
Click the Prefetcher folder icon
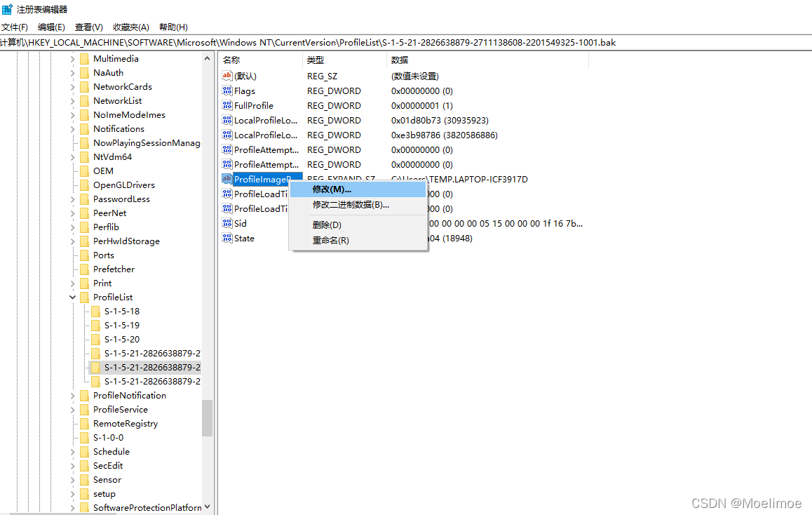point(84,269)
